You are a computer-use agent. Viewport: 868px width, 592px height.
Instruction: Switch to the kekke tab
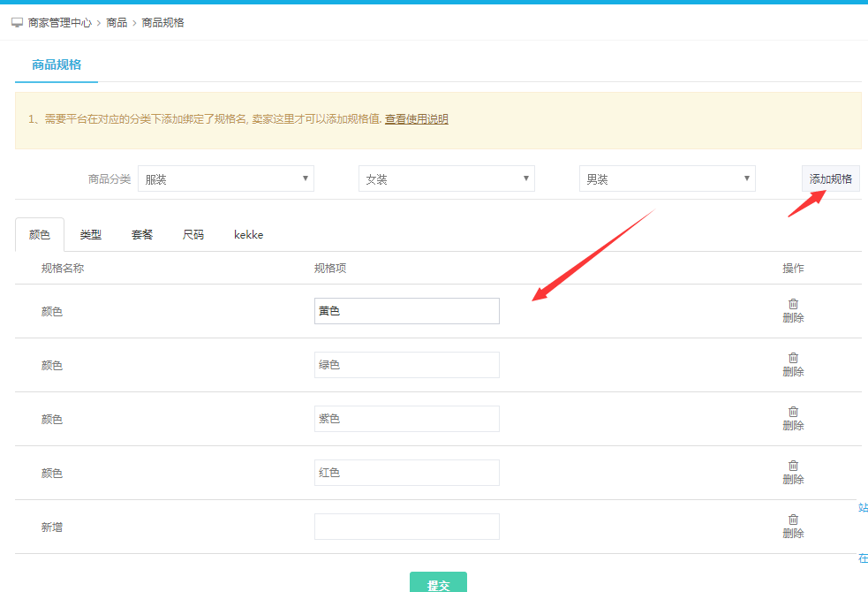(x=248, y=235)
